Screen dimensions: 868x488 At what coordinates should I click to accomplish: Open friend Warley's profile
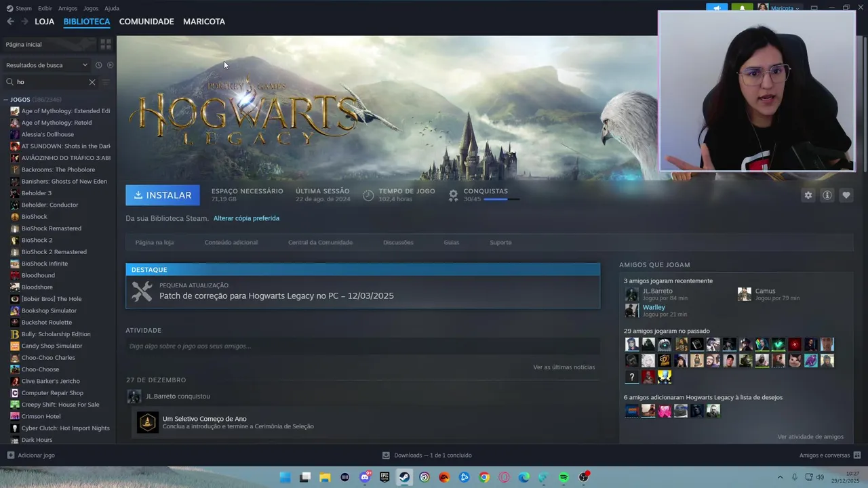654,307
